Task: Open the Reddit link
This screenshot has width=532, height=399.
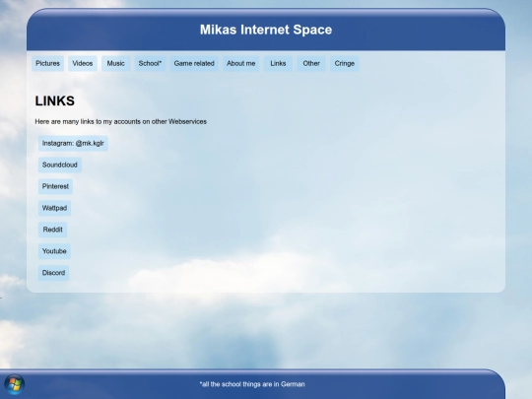Action: pos(52,230)
